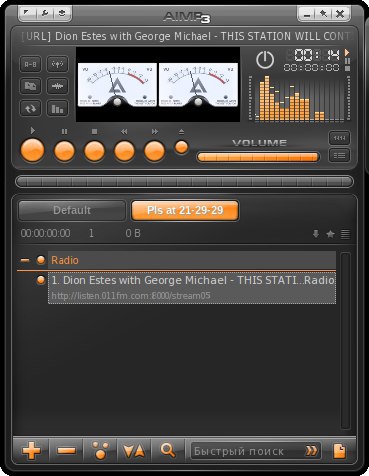This screenshot has width=369, height=476.
Task: Remove items with the minus button
Action: (x=66, y=451)
